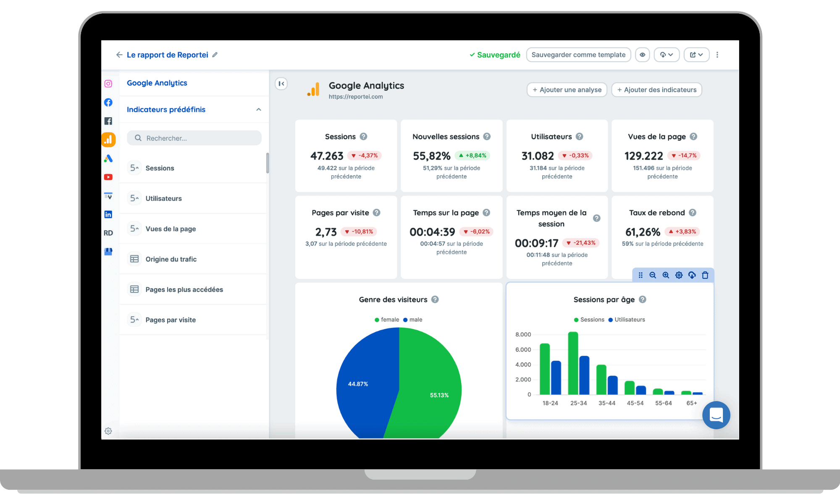Delete the Sessions par âge widget
The height and width of the screenshot is (504, 840).
(705, 275)
